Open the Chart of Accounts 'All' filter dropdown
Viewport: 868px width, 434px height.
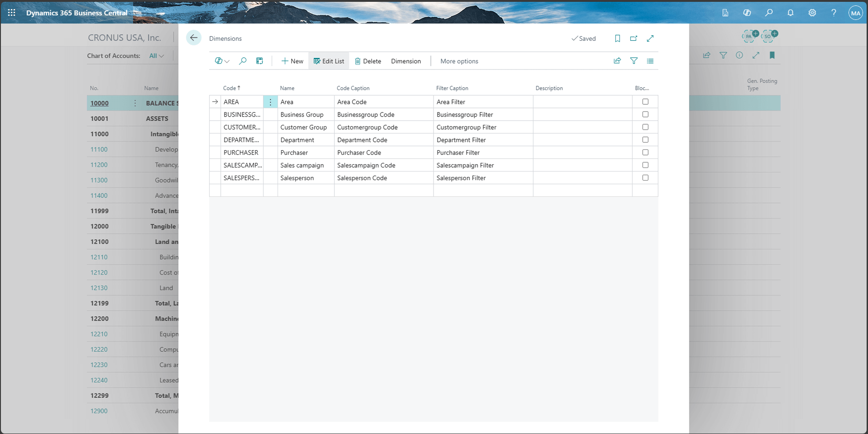[156, 56]
